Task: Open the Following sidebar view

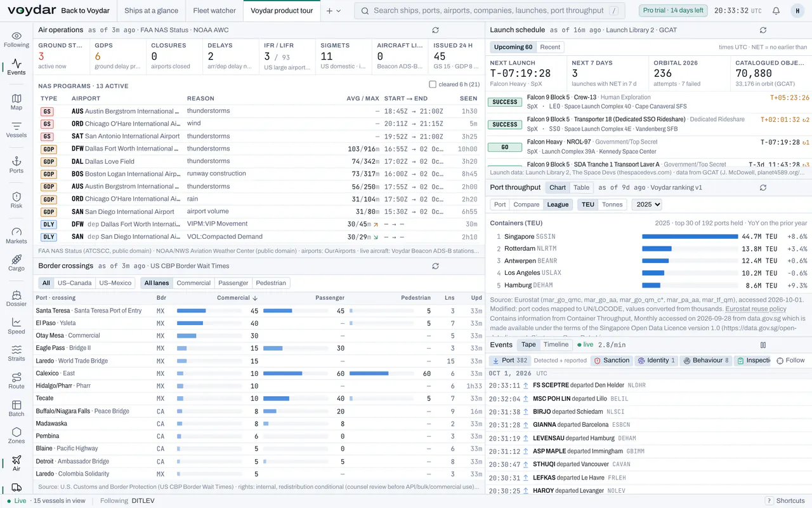Action: pyautogui.click(x=16, y=39)
